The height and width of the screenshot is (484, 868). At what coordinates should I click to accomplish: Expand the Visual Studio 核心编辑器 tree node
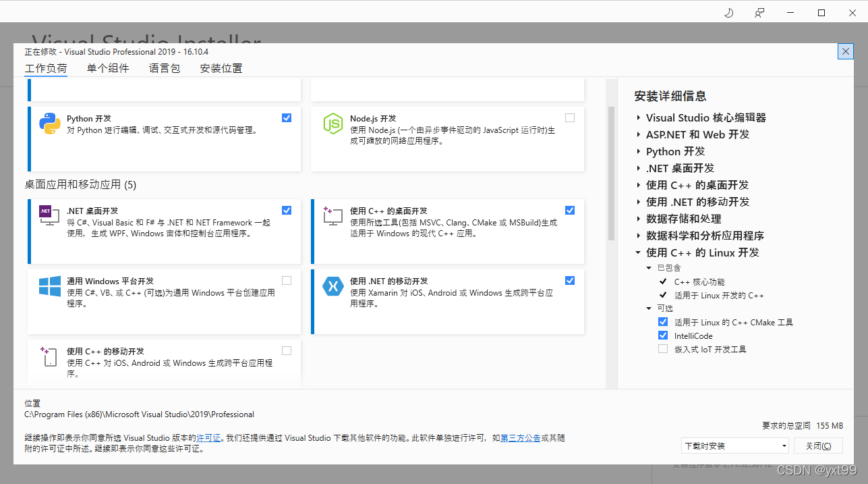coord(638,117)
